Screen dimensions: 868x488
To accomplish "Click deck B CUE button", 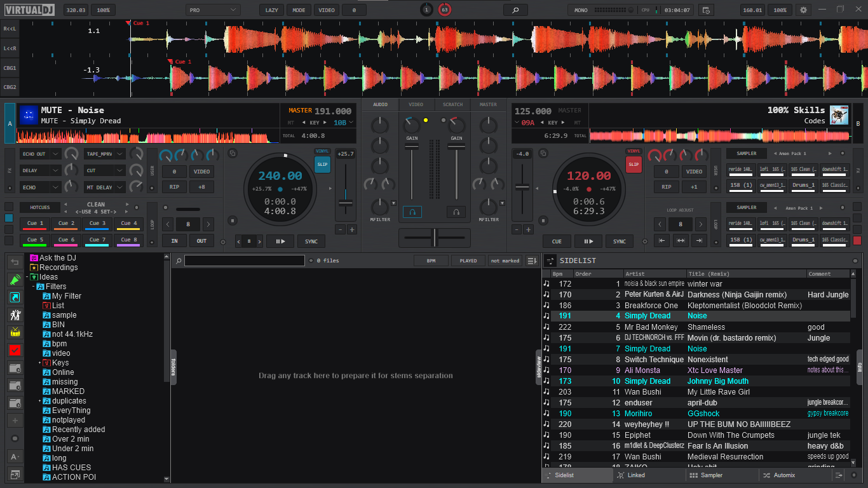I will [557, 241].
